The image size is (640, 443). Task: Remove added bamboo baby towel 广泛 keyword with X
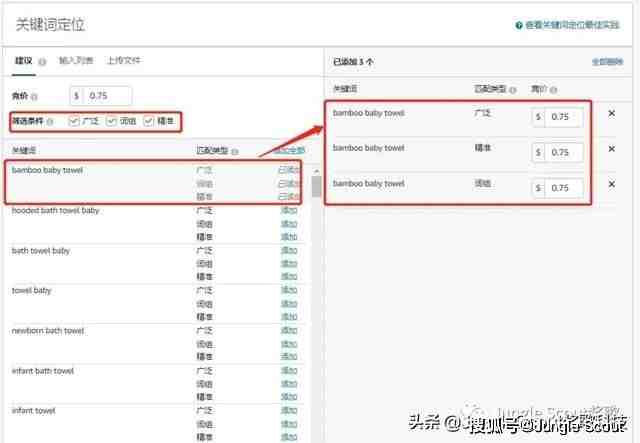click(611, 114)
